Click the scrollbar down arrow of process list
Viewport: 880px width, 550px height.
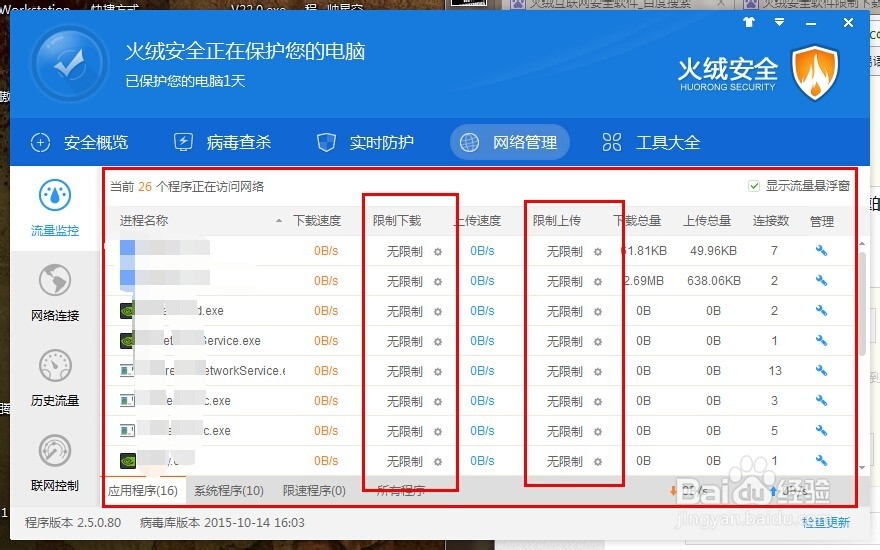(862, 468)
